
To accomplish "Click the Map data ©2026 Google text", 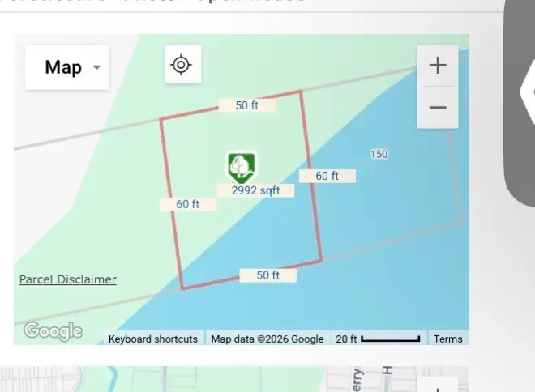I will [x=267, y=339].
